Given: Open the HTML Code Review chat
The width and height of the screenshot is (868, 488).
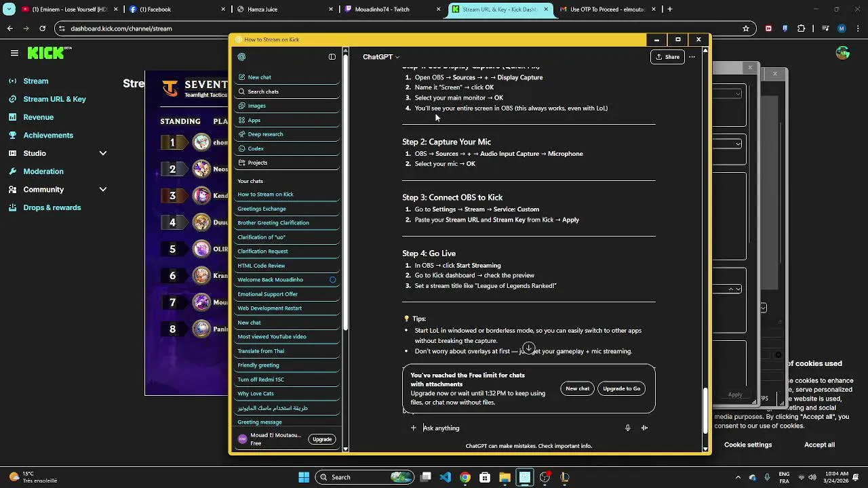Looking at the screenshot, I should [288, 266].
